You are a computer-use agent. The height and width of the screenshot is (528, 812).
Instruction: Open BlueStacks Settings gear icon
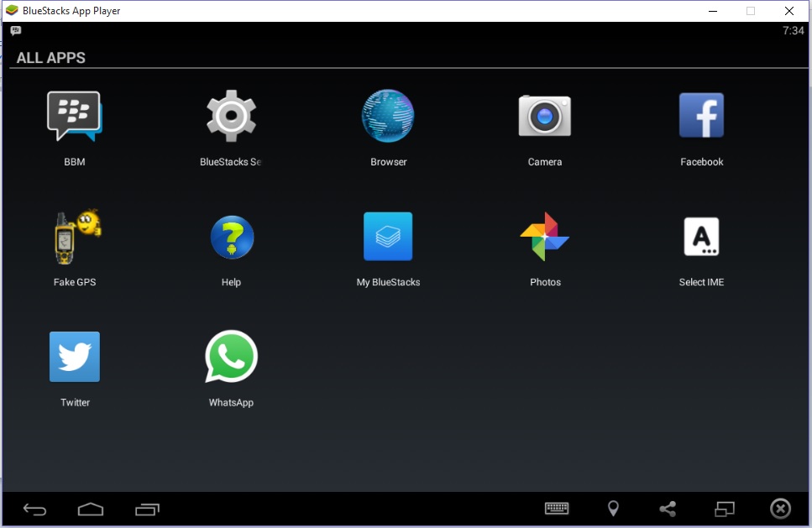click(x=231, y=116)
